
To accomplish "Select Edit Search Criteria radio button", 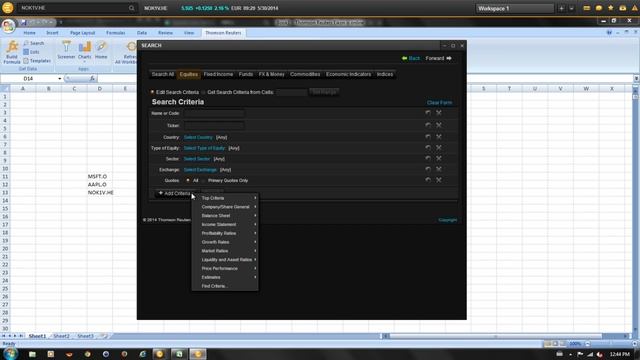I will click(x=152, y=92).
